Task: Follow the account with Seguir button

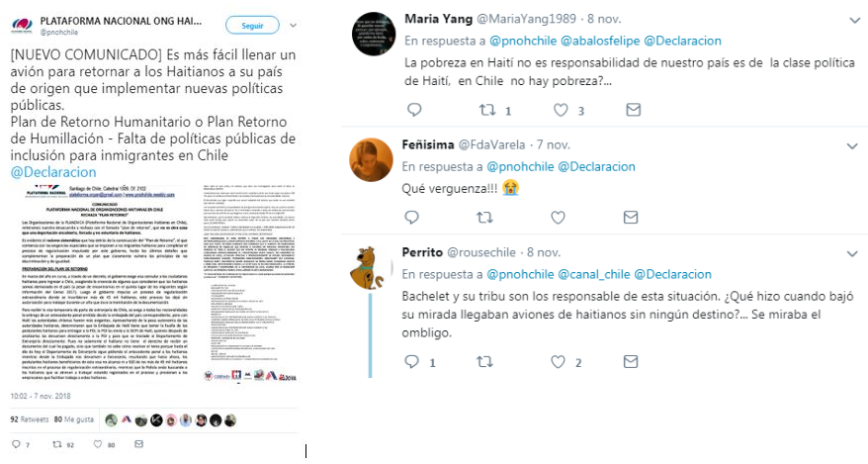Action: 252,26
